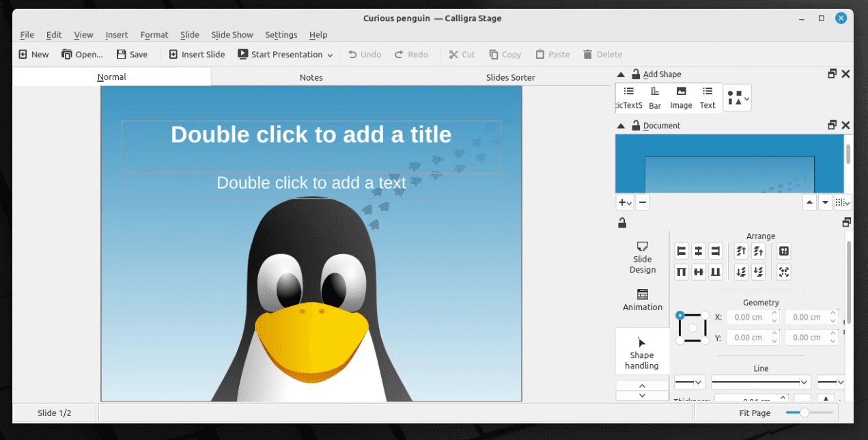Select the bottom-left geometry anchor point
Image resolution: width=868 pixels, height=440 pixels.
point(680,340)
